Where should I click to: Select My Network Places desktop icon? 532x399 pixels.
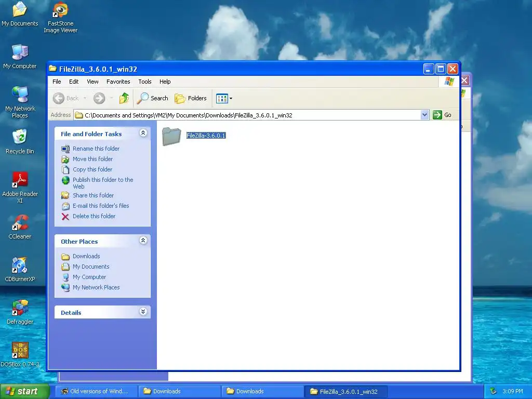20,102
